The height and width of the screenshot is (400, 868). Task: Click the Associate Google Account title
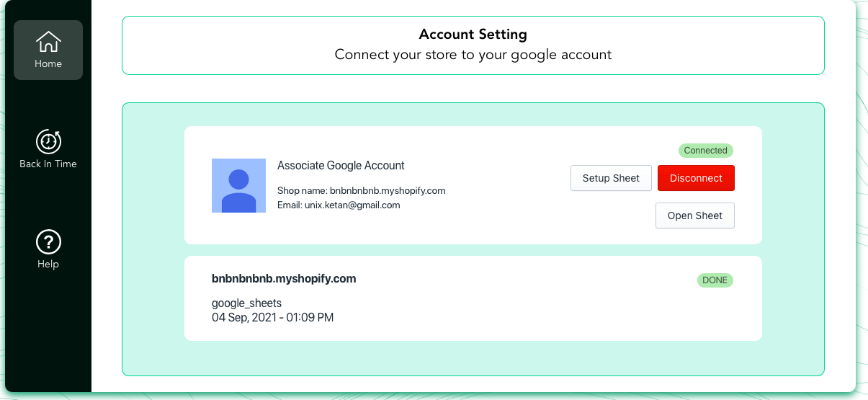(x=341, y=166)
